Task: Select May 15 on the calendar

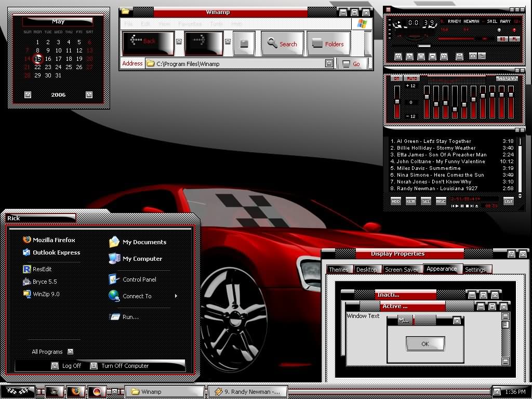Action: click(x=37, y=59)
